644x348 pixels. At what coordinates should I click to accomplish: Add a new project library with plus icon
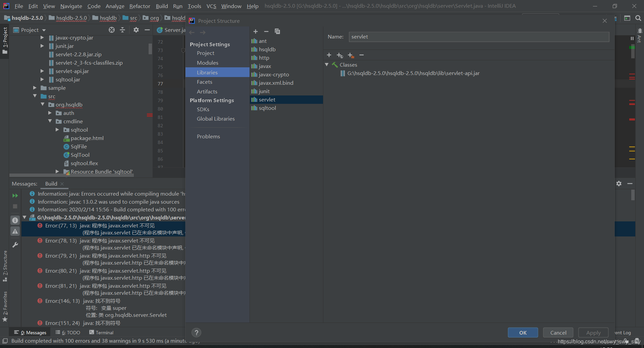pyautogui.click(x=256, y=31)
